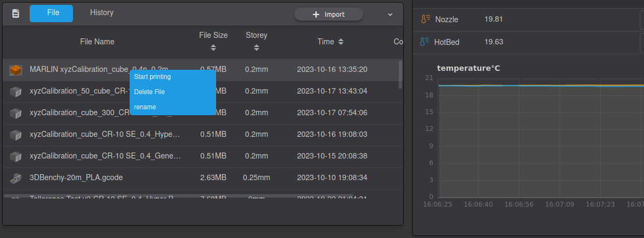Click the Nozzle temperature icon
644x238 pixels.
coord(425,19)
